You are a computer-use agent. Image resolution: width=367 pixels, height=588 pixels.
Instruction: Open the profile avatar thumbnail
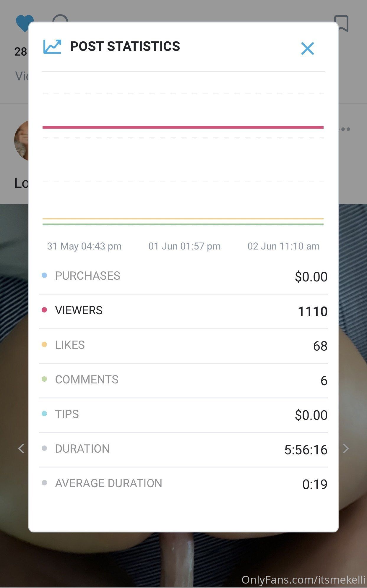[x=22, y=140]
